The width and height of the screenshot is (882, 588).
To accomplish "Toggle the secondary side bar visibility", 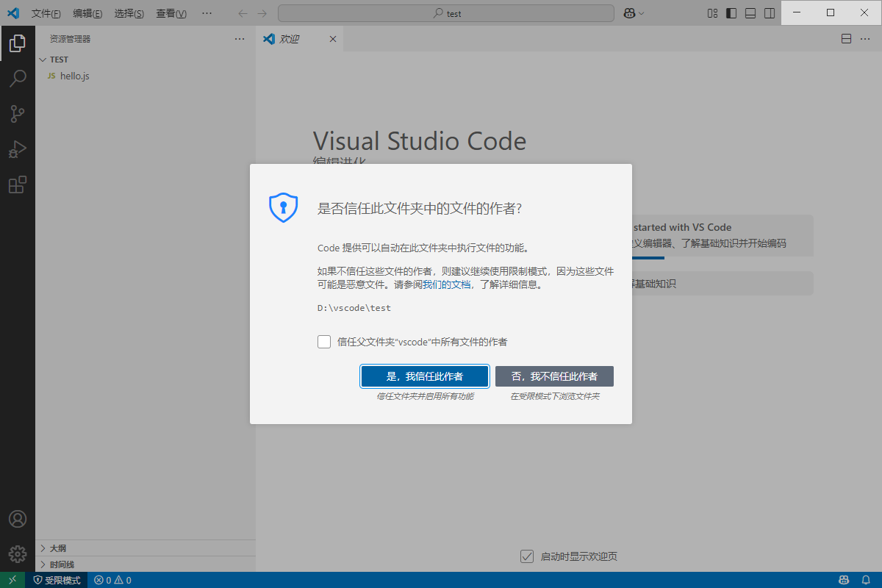I will click(770, 13).
